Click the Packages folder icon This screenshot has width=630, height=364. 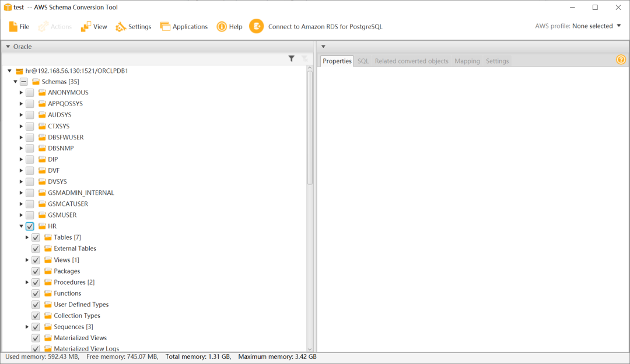pos(48,271)
